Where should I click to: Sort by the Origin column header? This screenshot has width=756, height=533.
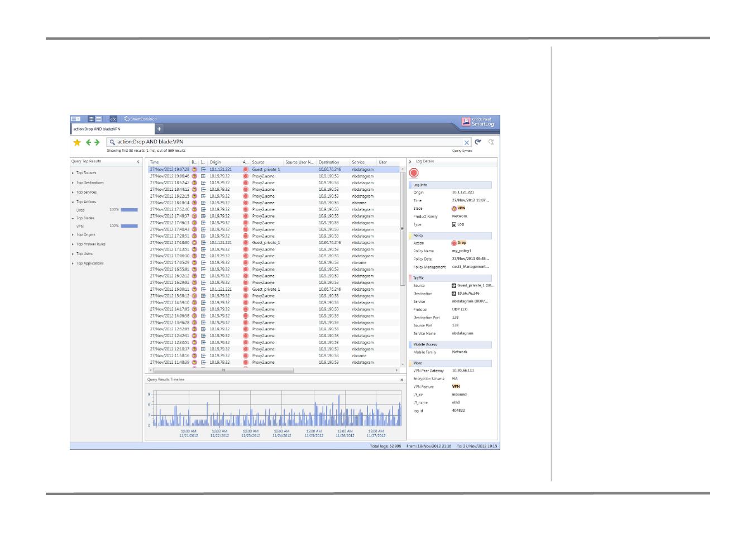pos(224,162)
